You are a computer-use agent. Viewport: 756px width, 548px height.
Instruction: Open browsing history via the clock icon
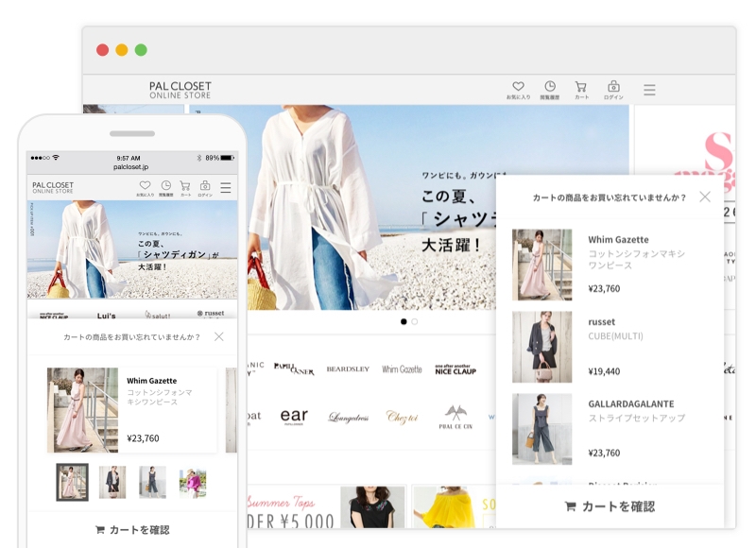549,87
